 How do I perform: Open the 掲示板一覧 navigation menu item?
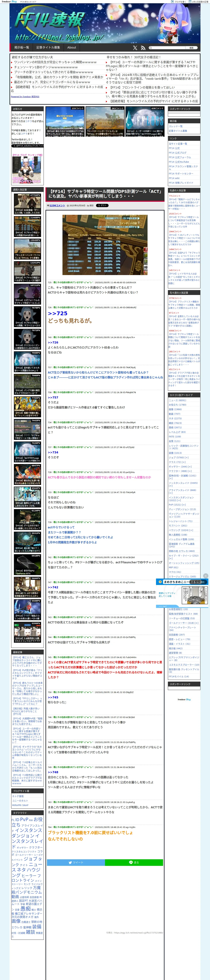point(22,48)
